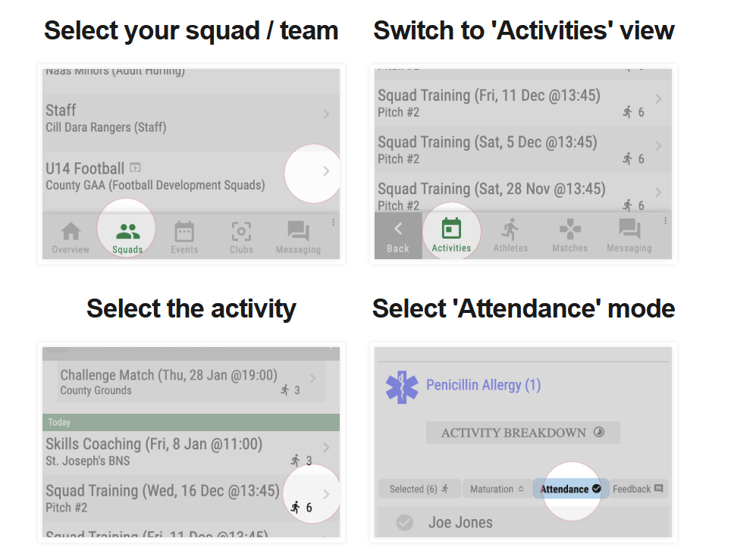Select the Maturation mode toggle
731x560 pixels.
(x=497, y=489)
